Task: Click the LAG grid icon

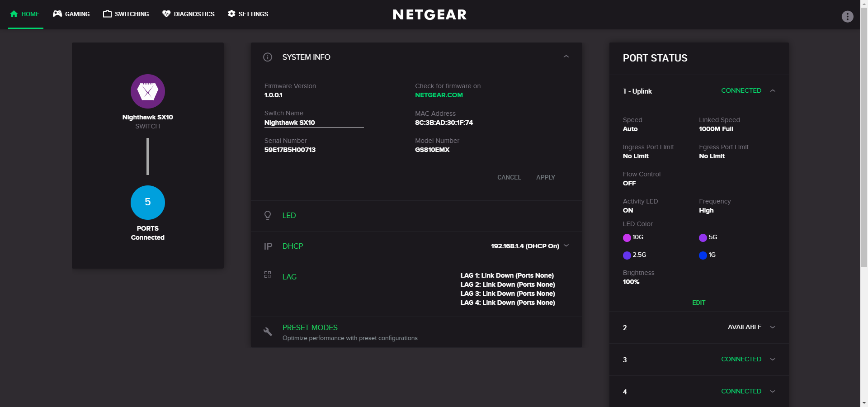Action: click(x=268, y=274)
